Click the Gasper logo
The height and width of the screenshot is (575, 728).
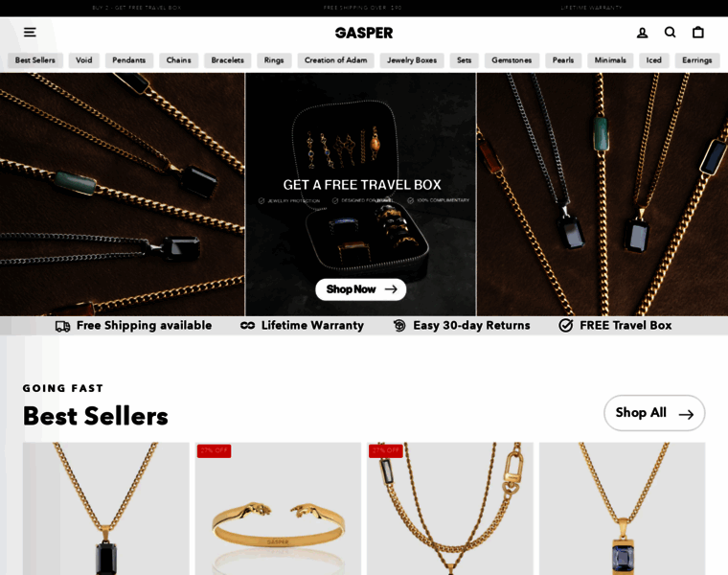364,33
